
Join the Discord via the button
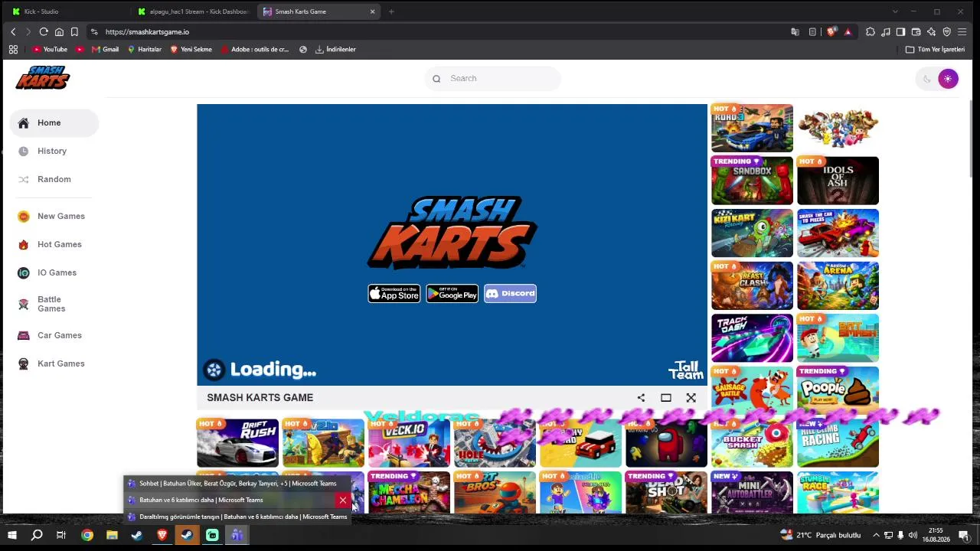[511, 294]
